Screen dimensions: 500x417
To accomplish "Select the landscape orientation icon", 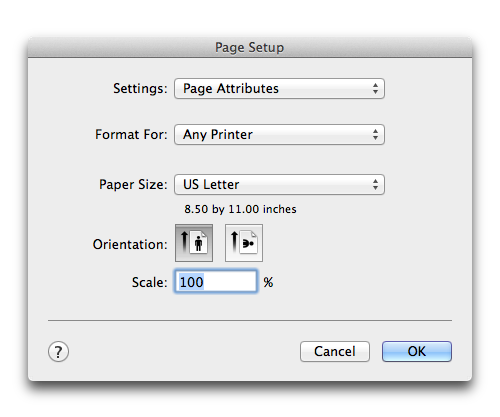I will tap(244, 243).
